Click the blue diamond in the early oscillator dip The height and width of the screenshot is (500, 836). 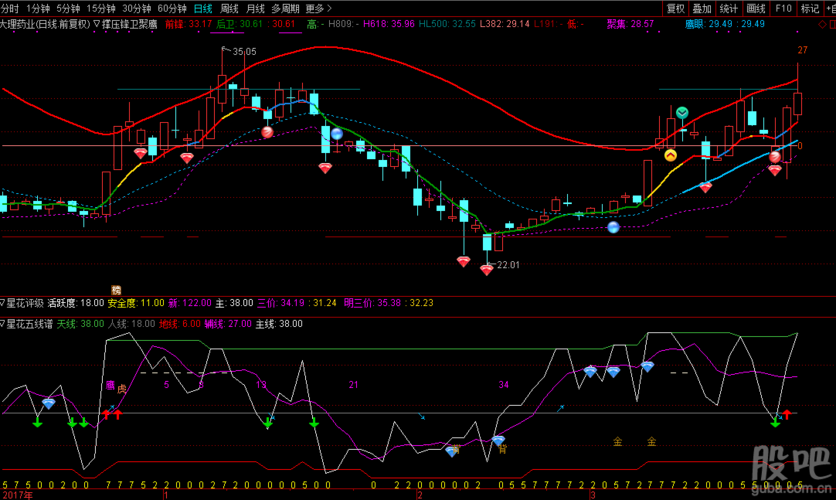[49, 404]
